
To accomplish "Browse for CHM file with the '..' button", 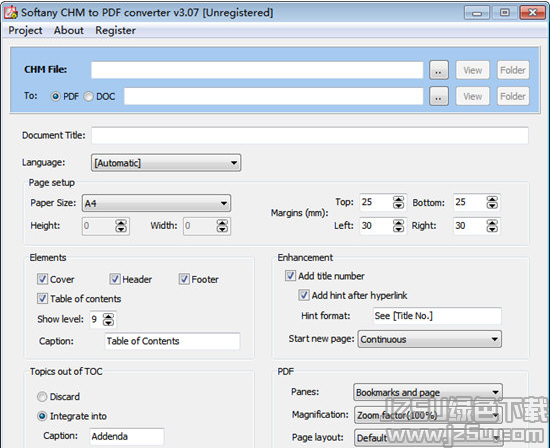I will [x=439, y=70].
